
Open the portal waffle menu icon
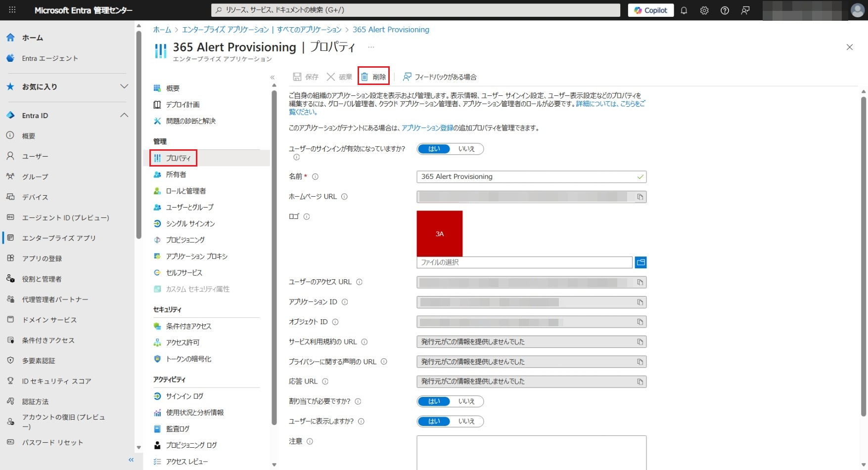click(12, 10)
